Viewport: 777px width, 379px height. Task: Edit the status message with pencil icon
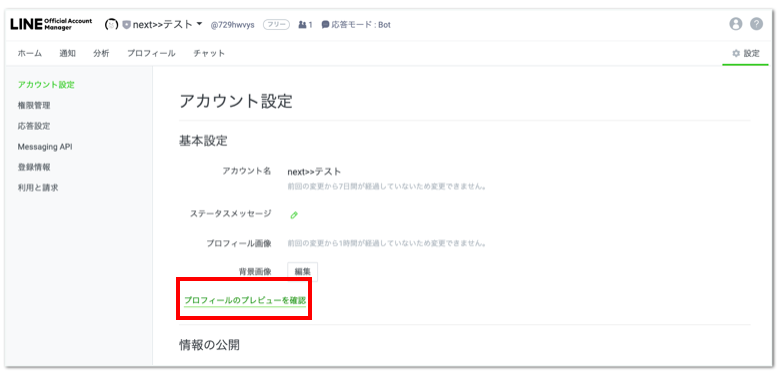coord(294,215)
